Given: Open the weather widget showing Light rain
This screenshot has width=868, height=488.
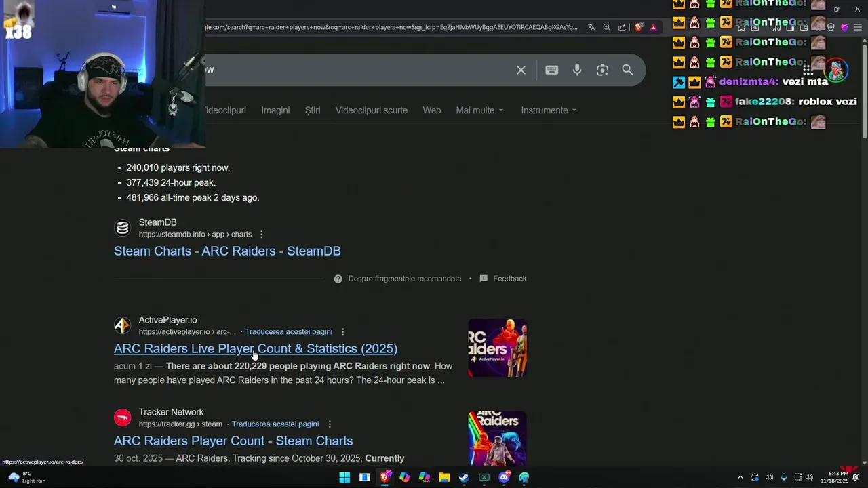Looking at the screenshot, I should click(26, 477).
